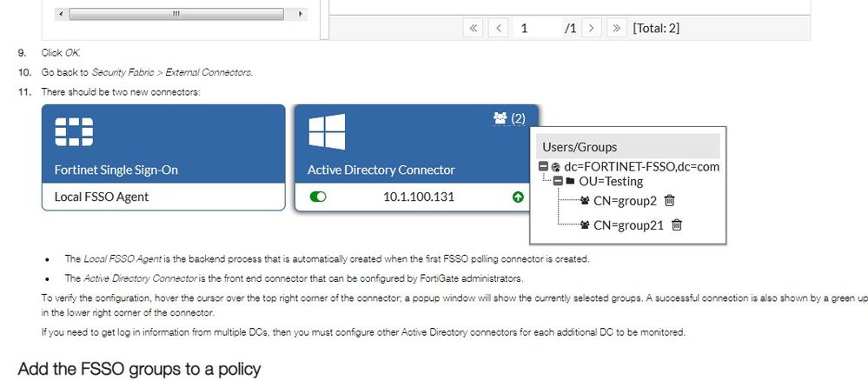Click the group icon beside CN=group2
The image size is (868, 381).
(x=585, y=201)
